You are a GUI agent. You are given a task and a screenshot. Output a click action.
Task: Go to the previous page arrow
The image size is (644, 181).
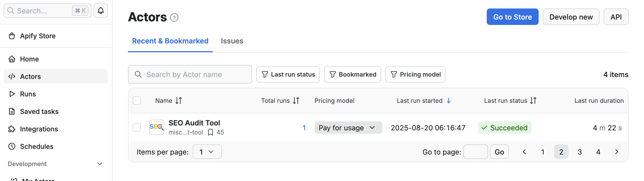(x=524, y=152)
